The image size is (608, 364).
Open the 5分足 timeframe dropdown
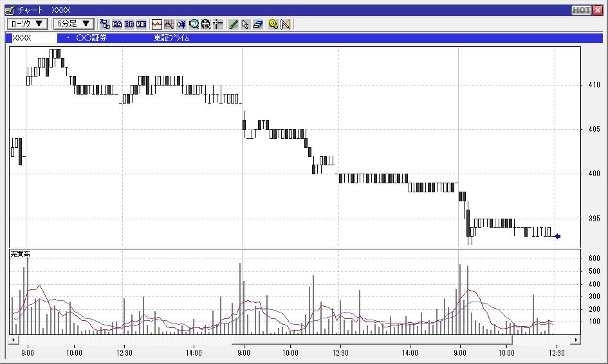[73, 24]
